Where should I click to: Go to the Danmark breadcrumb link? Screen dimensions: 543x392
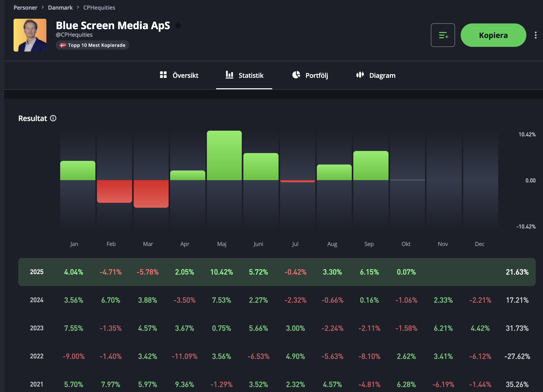(x=60, y=8)
